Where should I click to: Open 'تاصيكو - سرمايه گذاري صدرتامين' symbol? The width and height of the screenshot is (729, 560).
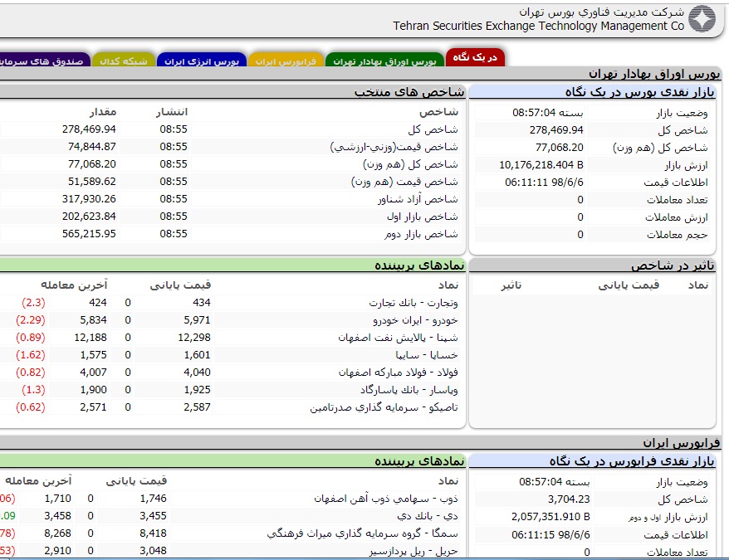384,407
